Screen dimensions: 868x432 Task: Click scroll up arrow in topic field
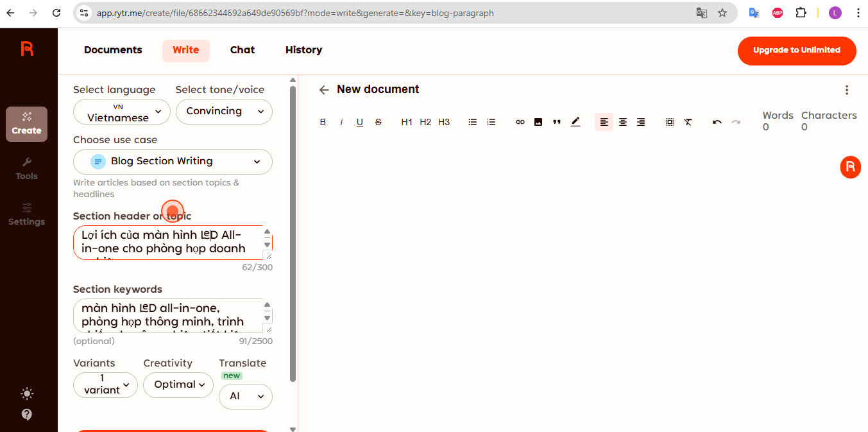click(x=268, y=232)
